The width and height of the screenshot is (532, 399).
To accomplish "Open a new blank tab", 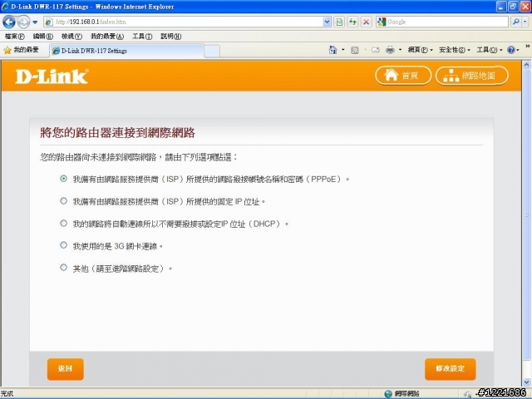I will [x=212, y=52].
